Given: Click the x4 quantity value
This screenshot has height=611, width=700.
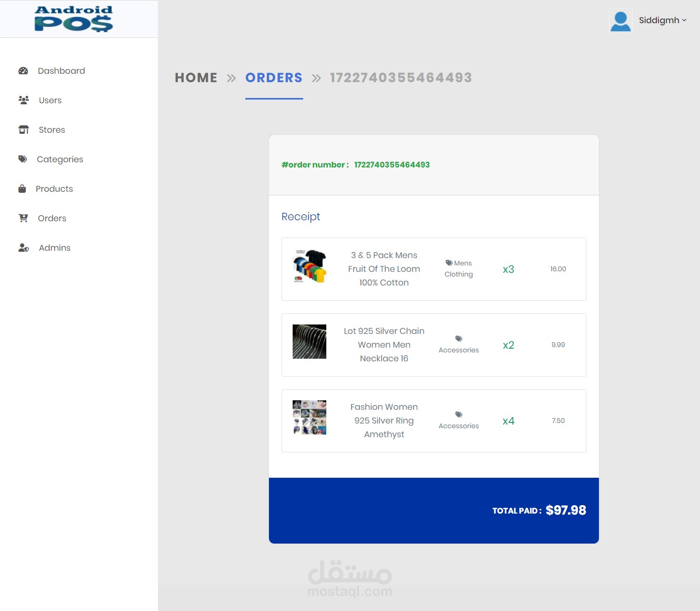Looking at the screenshot, I should (x=508, y=421).
